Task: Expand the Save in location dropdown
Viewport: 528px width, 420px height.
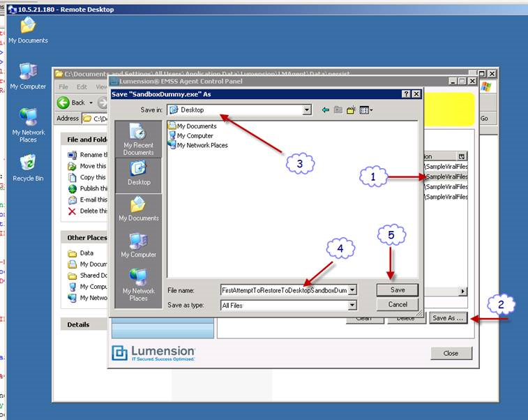Action: 307,110
